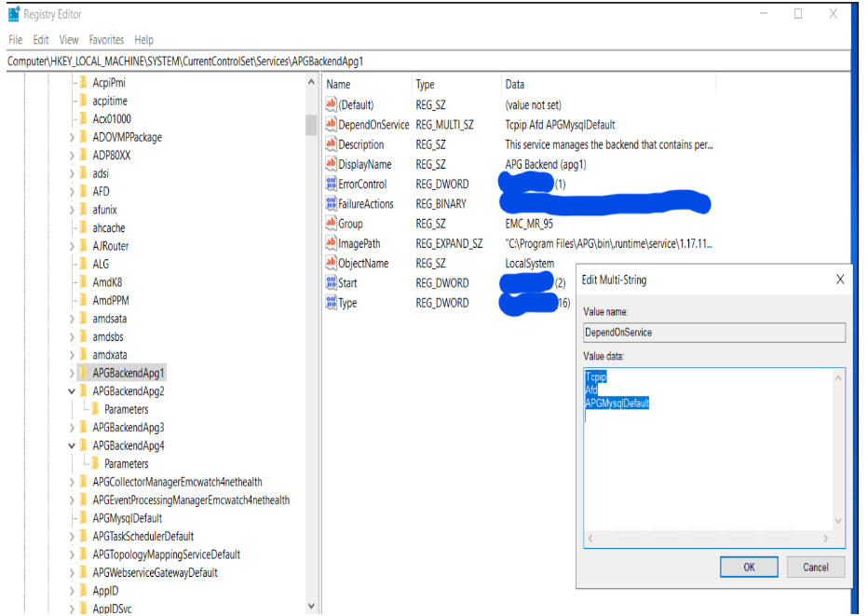868x616 pixels.
Task: Expand the APGTaskSchedulerDefault key
Action: coord(72,536)
